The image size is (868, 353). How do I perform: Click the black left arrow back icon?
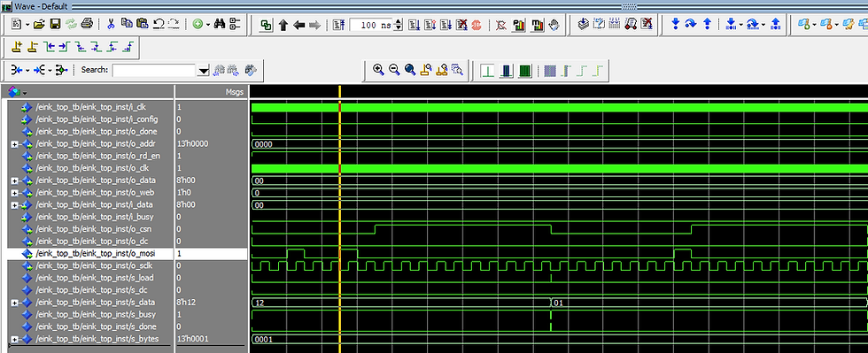tap(299, 26)
